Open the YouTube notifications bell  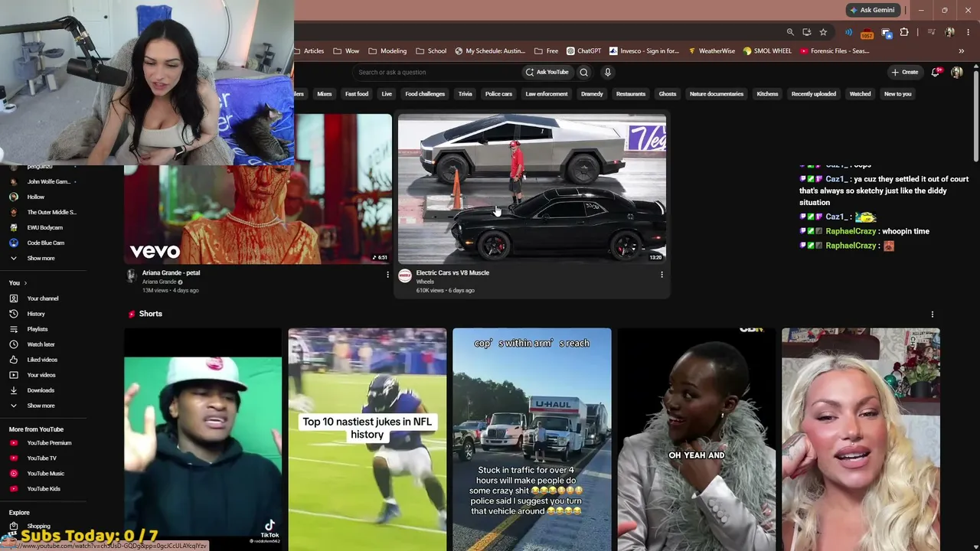[x=935, y=72]
